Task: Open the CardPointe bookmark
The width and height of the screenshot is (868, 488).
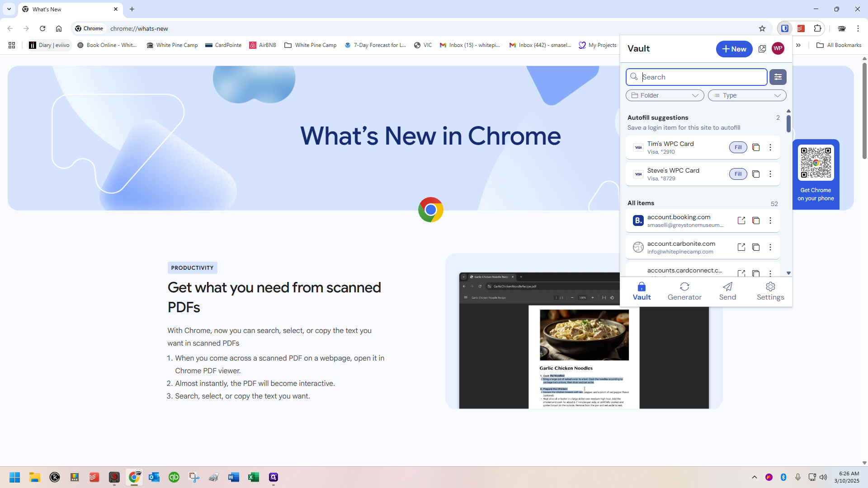Action: point(223,45)
